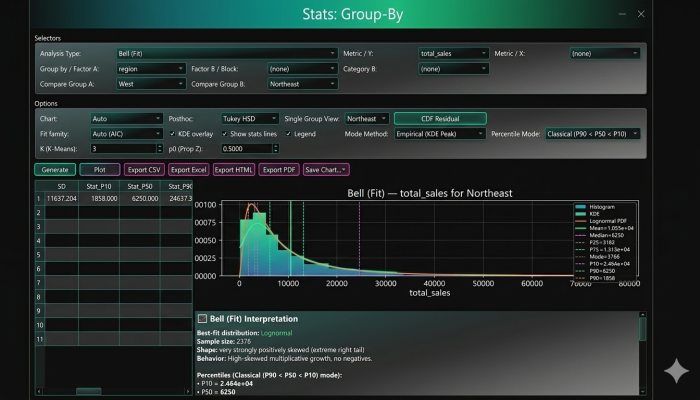Tick the Bell (Fit) Interpretation checkbox
The image size is (700, 400).
[203, 318]
